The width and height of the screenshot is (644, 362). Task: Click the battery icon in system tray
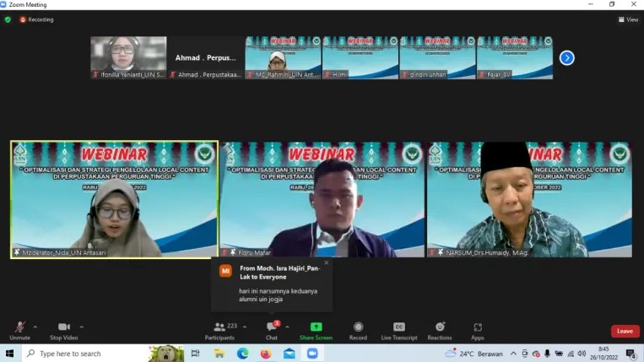pyautogui.click(x=559, y=354)
